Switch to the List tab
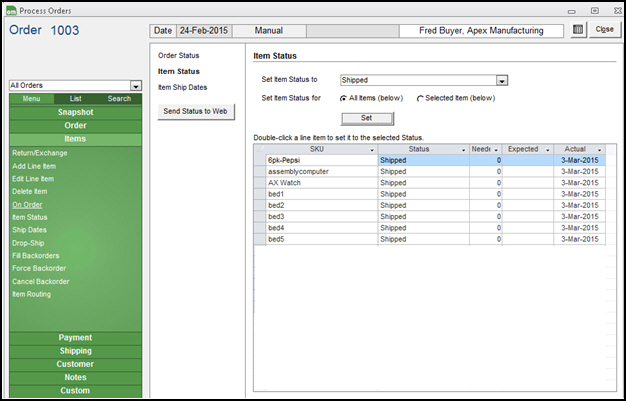This screenshot has height=401, width=626. (x=75, y=99)
